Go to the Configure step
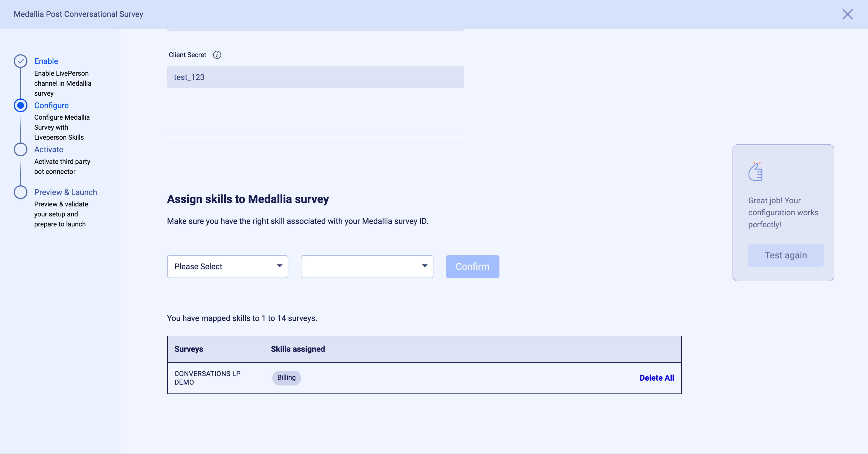Image resolution: width=868 pixels, height=454 pixels. [51, 105]
